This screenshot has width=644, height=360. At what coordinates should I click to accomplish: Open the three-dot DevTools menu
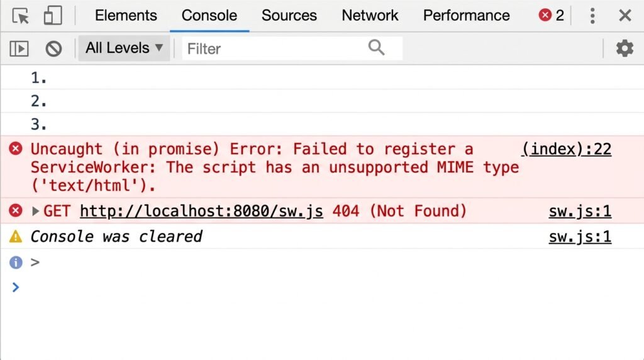(592, 16)
